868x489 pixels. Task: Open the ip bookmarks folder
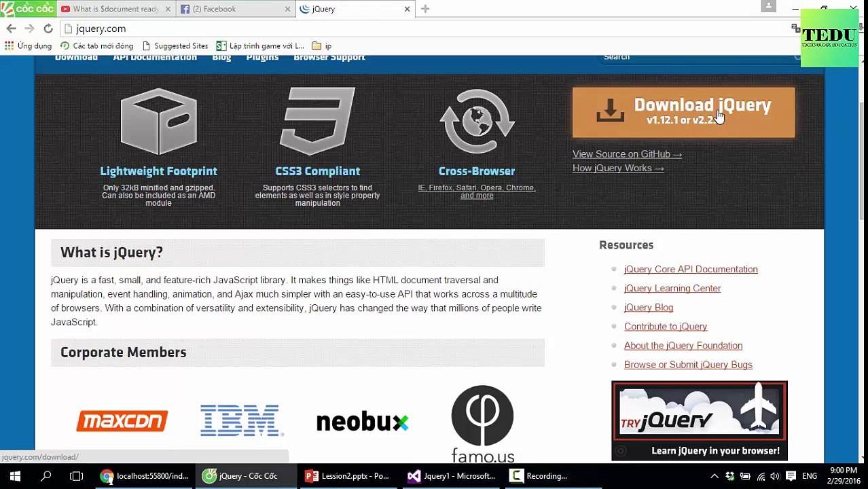pos(322,46)
